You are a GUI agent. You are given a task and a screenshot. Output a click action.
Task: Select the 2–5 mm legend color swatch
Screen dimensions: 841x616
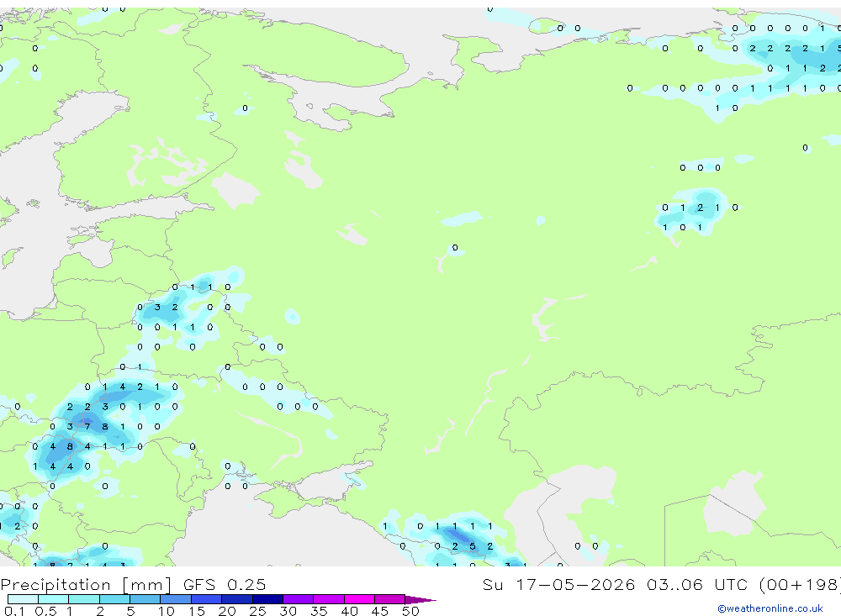[x=114, y=599]
